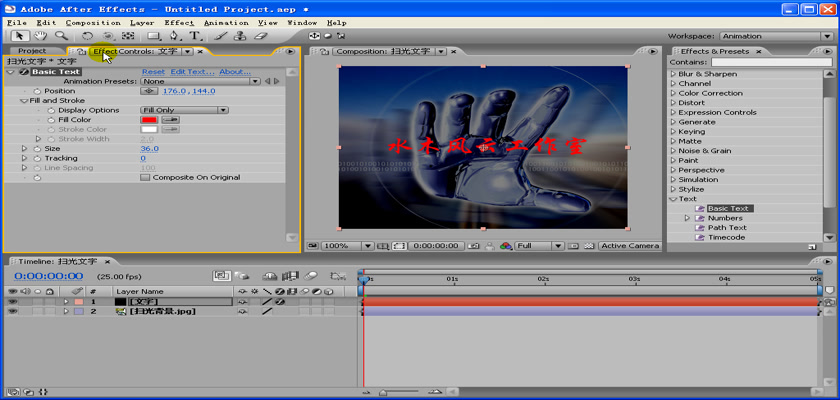Screen dimensions: 840x400
Task: Click the Basic Text effect toggle icon
Action: pyautogui.click(x=23, y=72)
